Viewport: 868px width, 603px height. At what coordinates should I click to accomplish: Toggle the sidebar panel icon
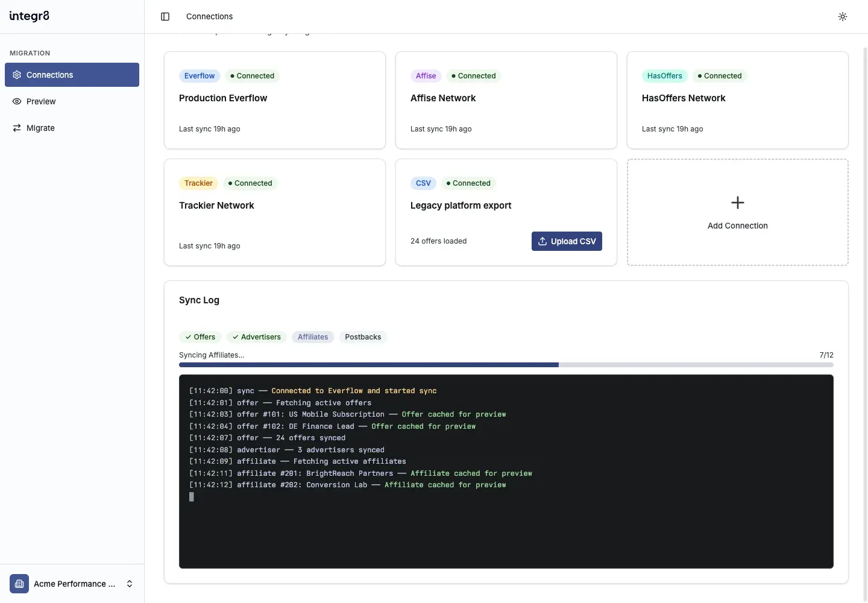coord(165,16)
